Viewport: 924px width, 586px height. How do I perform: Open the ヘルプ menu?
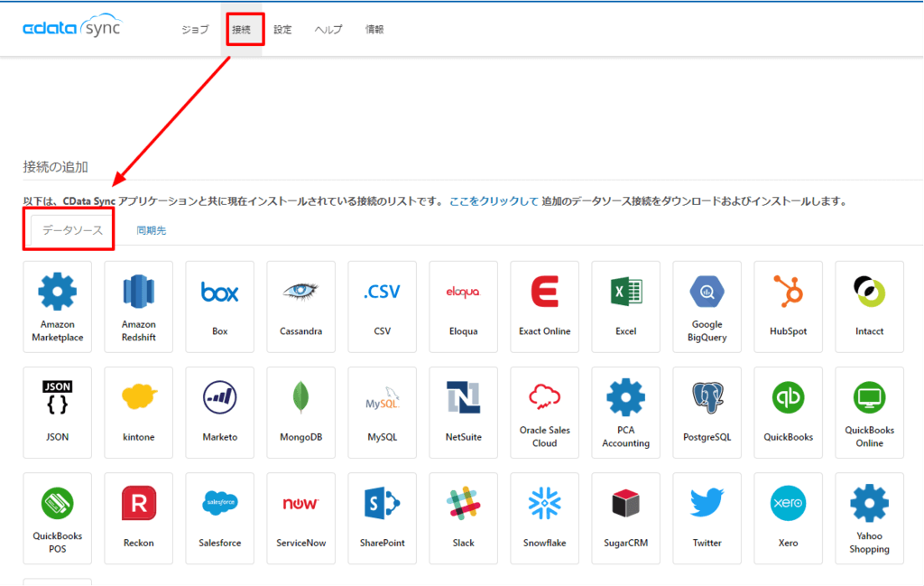328,30
